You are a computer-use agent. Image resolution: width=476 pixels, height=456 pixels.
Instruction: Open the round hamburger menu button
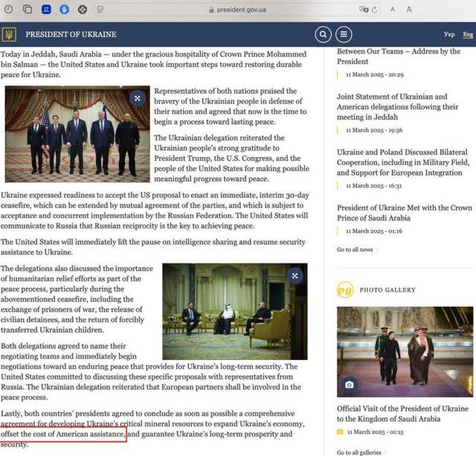pyautogui.click(x=343, y=34)
